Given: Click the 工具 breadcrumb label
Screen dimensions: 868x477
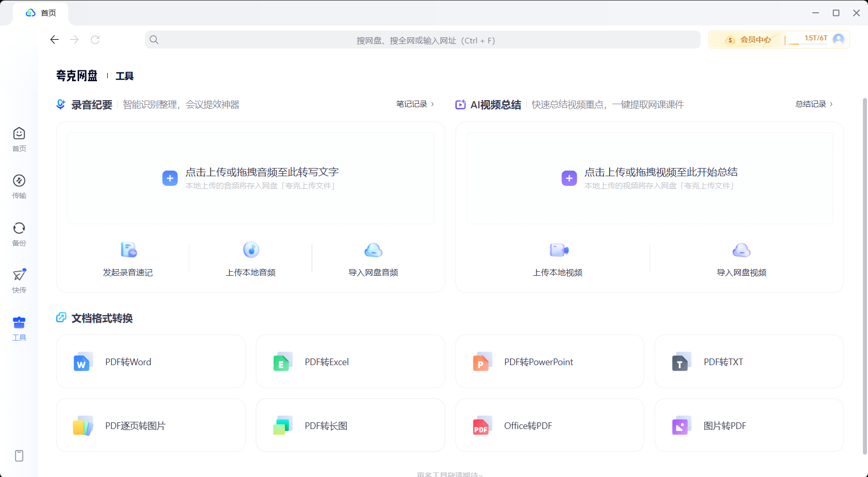Looking at the screenshot, I should (125, 76).
